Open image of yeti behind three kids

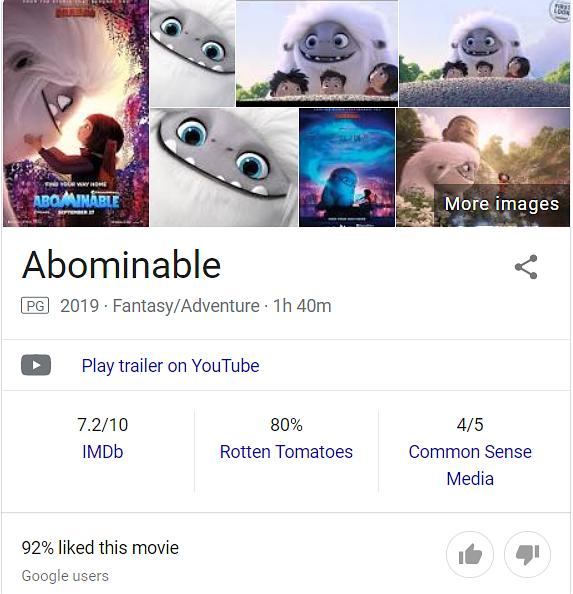tap(317, 53)
